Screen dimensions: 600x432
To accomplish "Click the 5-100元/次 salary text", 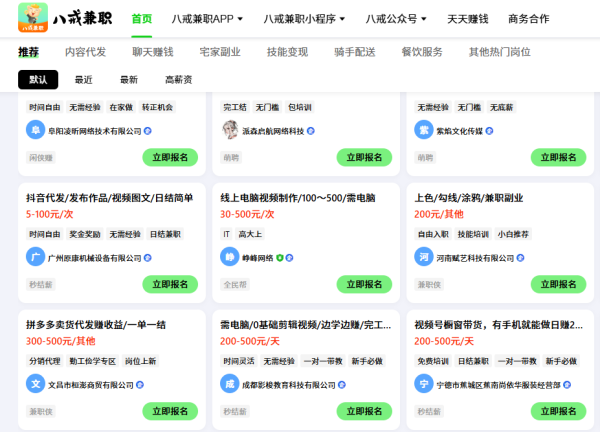I will point(49,214).
